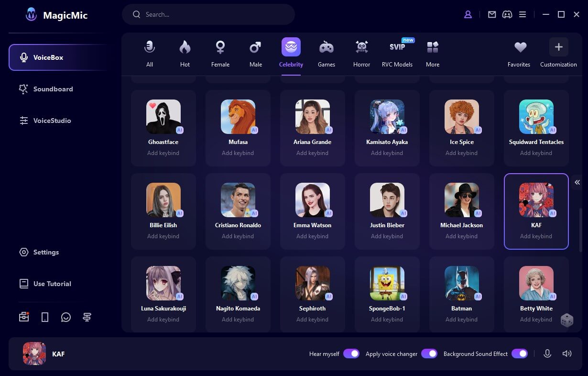Toggle the Hear myself switch
This screenshot has height=376, width=588.
pos(351,354)
